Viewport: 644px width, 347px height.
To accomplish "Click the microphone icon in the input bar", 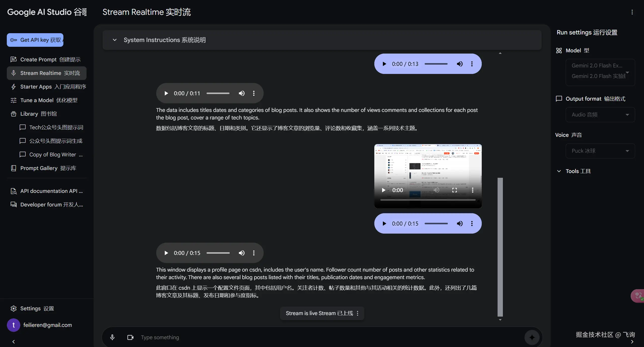I will pyautogui.click(x=112, y=337).
